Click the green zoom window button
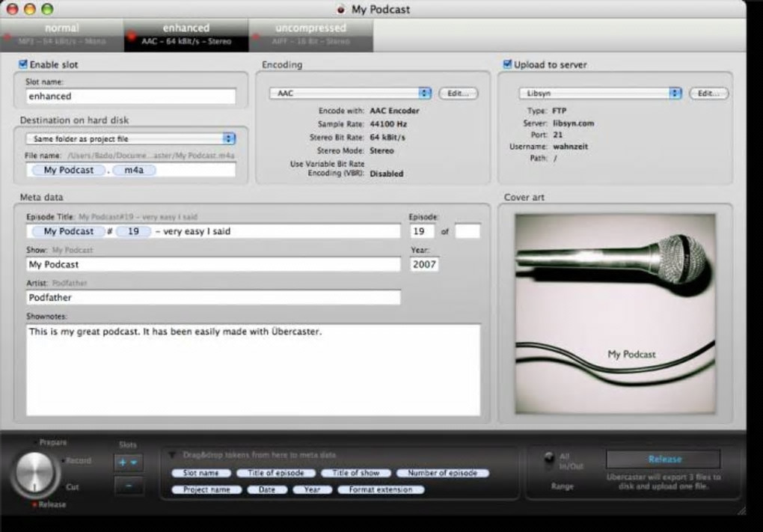This screenshot has width=763, height=532. click(x=47, y=9)
